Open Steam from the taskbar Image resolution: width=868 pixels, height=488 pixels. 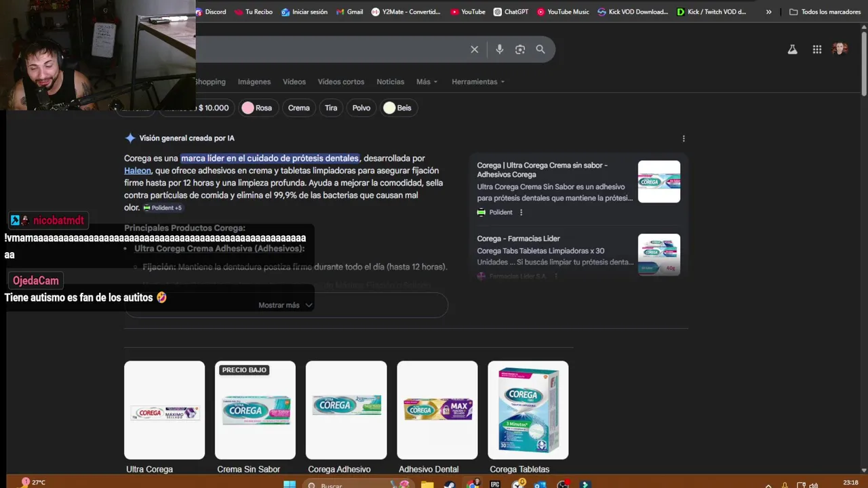[450, 485]
